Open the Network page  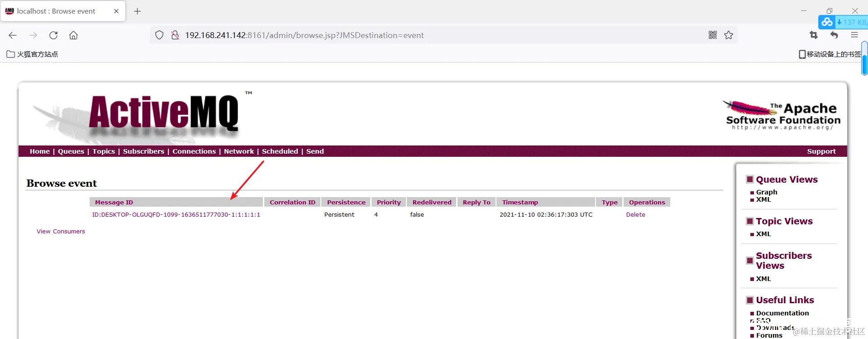point(239,151)
